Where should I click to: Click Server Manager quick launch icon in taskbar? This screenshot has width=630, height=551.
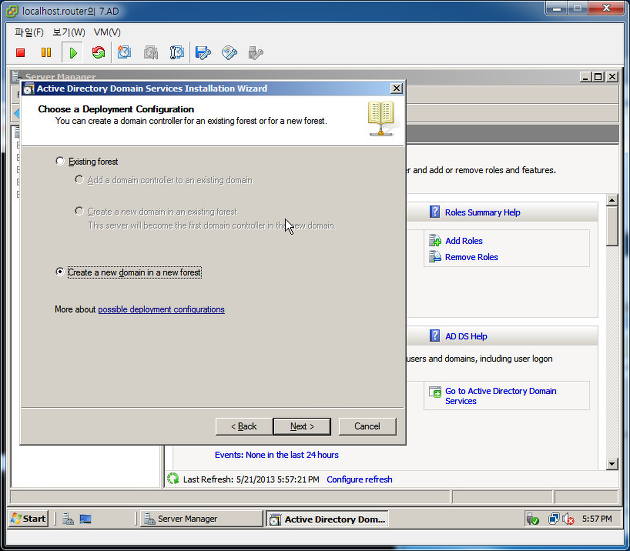pyautogui.click(x=68, y=519)
